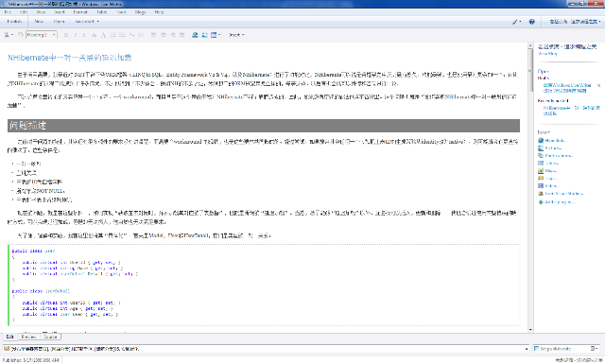The image size is (605, 364).
Task: Open the Blogs menu
Action: coord(141,12)
